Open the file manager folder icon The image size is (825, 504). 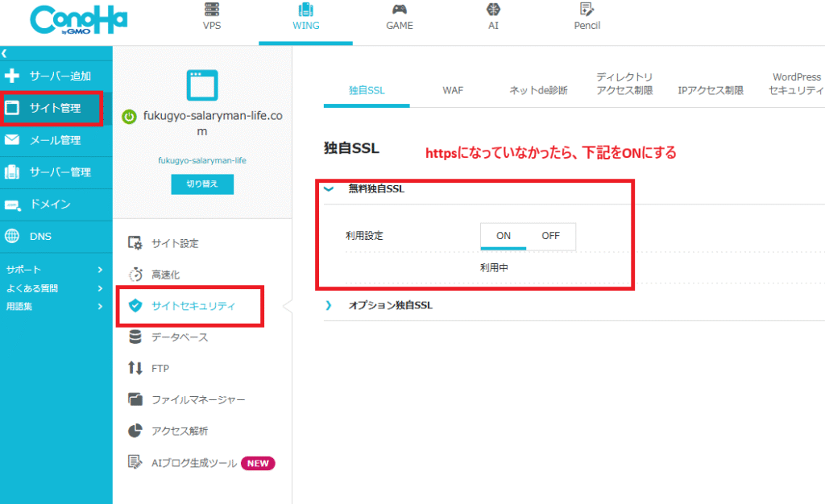pyautogui.click(x=135, y=399)
